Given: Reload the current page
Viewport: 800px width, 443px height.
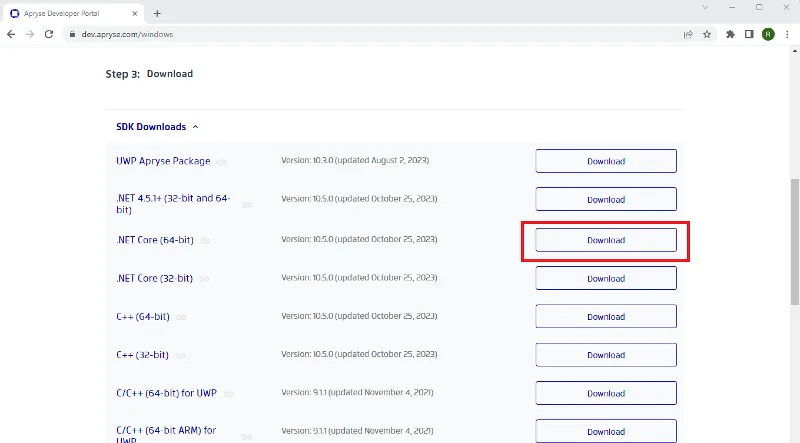Looking at the screenshot, I should [x=49, y=34].
